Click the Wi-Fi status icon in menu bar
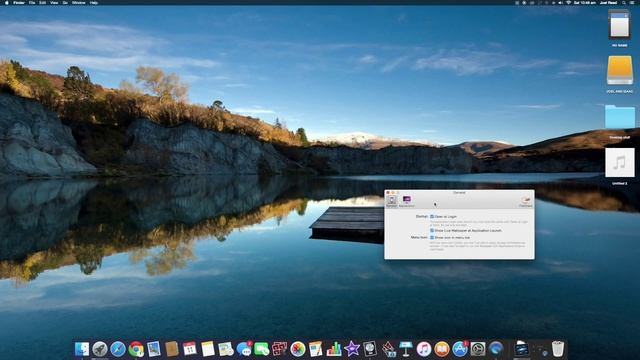The height and width of the screenshot is (360, 640). point(569,3)
